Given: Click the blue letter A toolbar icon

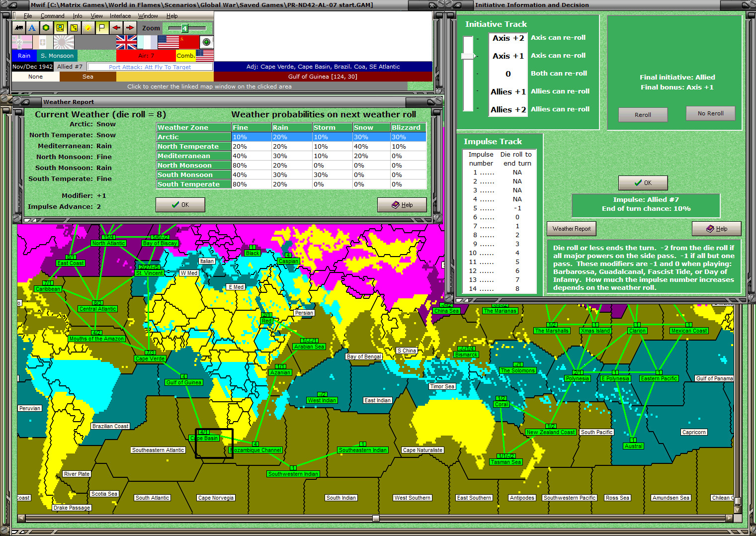Looking at the screenshot, I should 32,28.
